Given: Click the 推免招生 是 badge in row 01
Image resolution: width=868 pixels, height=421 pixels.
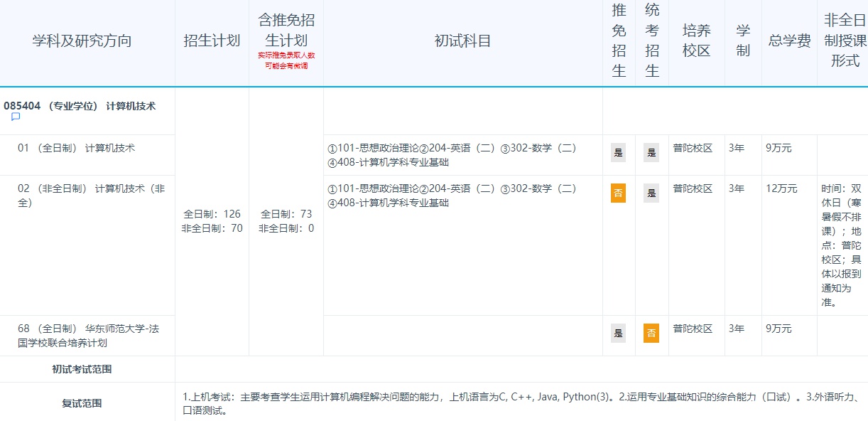Looking at the screenshot, I should 618,152.
